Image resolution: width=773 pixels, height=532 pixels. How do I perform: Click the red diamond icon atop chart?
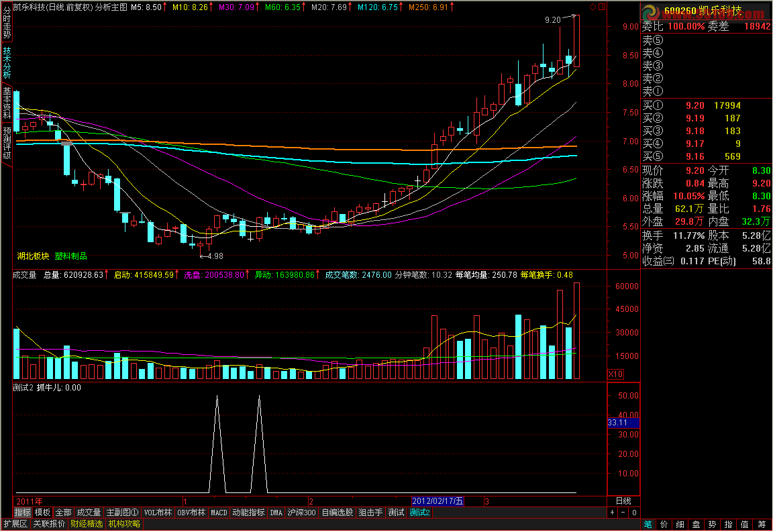tap(592, 7)
